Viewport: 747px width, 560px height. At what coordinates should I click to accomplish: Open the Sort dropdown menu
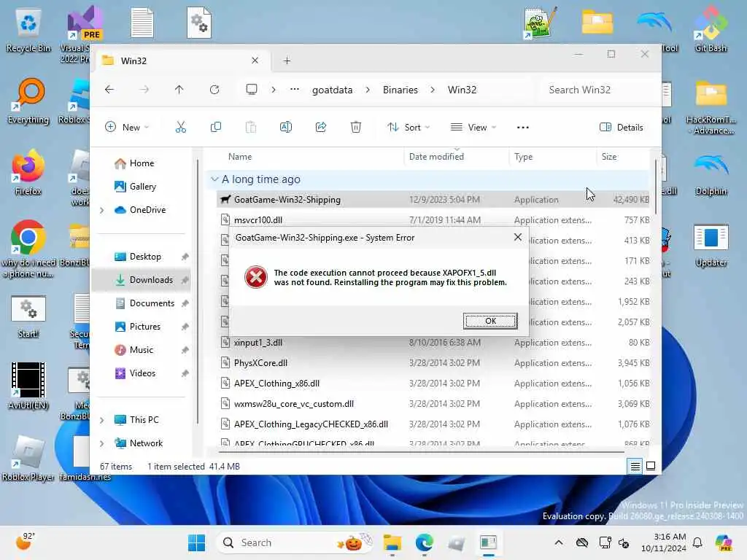(409, 127)
